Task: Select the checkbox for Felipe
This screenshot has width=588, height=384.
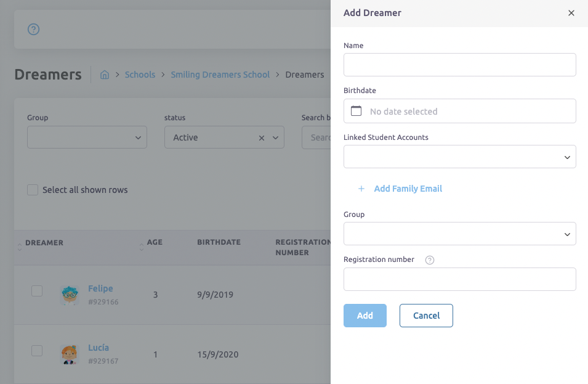Action: (x=37, y=291)
